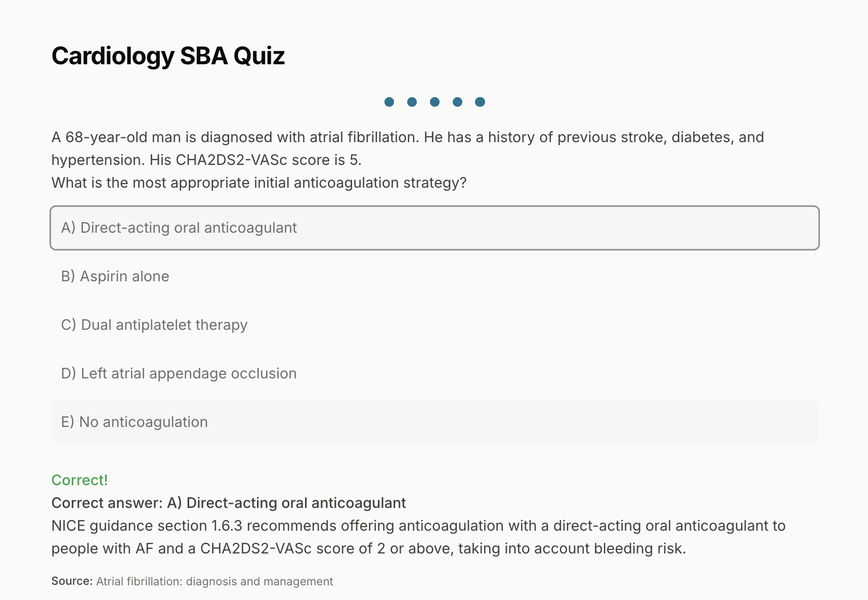This screenshot has height=600, width=868.
Task: Click the green Correct! feedback text
Action: pos(79,480)
